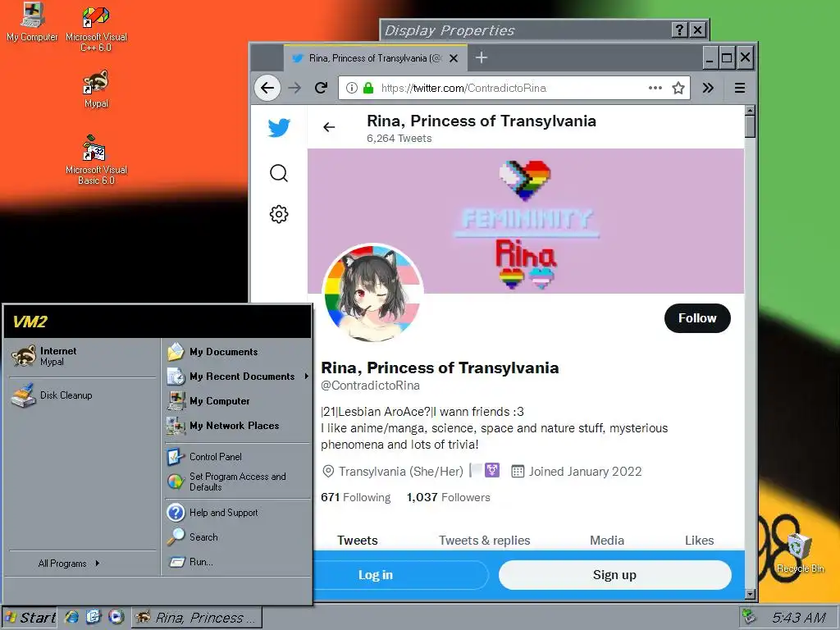Open the Twitter search magnifier icon
840x630 pixels.
[279, 173]
